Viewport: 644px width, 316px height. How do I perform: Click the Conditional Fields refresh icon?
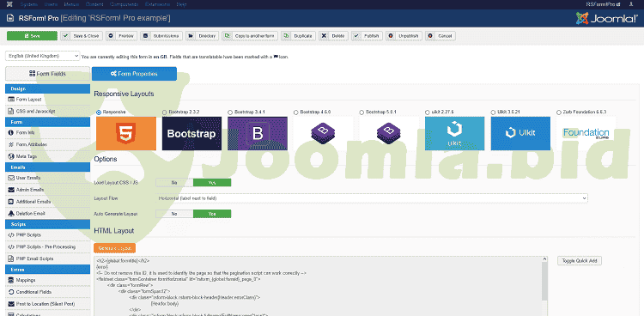(x=10, y=292)
